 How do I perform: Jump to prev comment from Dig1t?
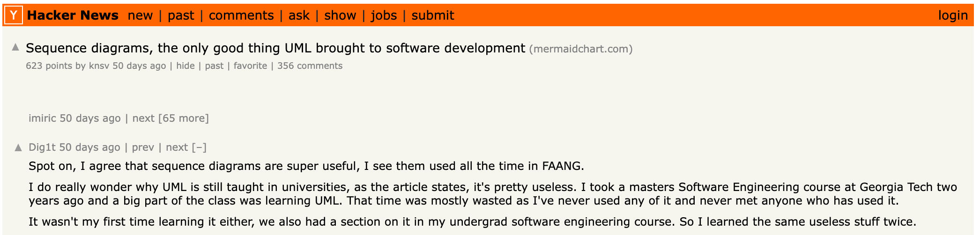coord(143,147)
